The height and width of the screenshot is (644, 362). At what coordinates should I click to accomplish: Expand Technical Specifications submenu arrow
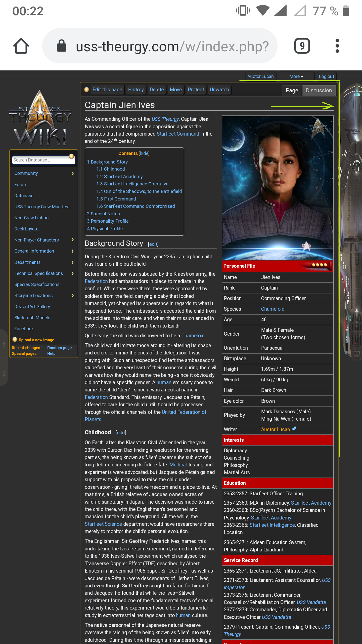click(73, 273)
